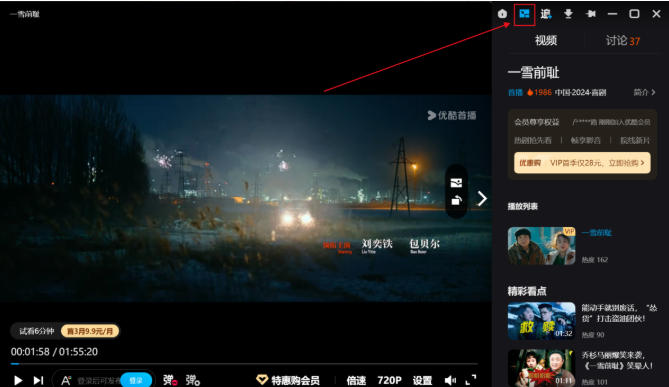Skip to next video with next icon

38,380
